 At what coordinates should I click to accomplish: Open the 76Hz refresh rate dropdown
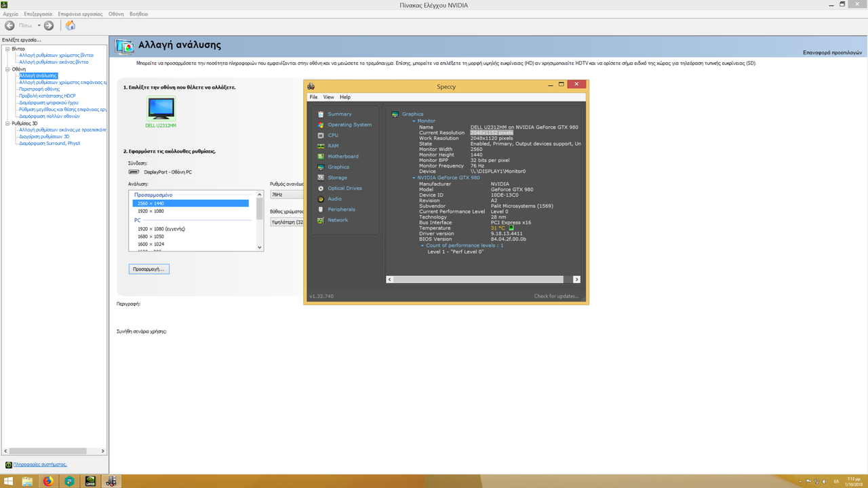tap(286, 195)
